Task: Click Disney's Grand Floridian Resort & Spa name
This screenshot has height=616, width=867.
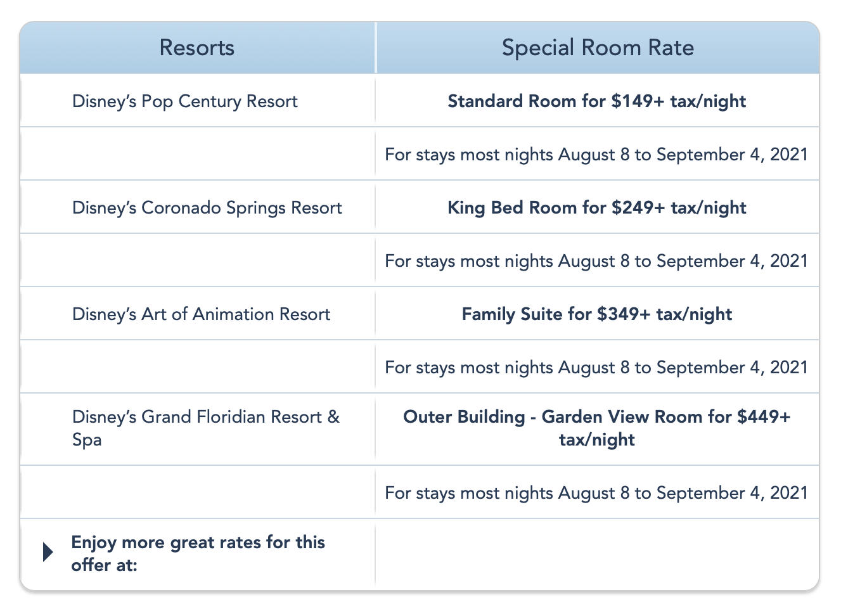Action: point(206,428)
